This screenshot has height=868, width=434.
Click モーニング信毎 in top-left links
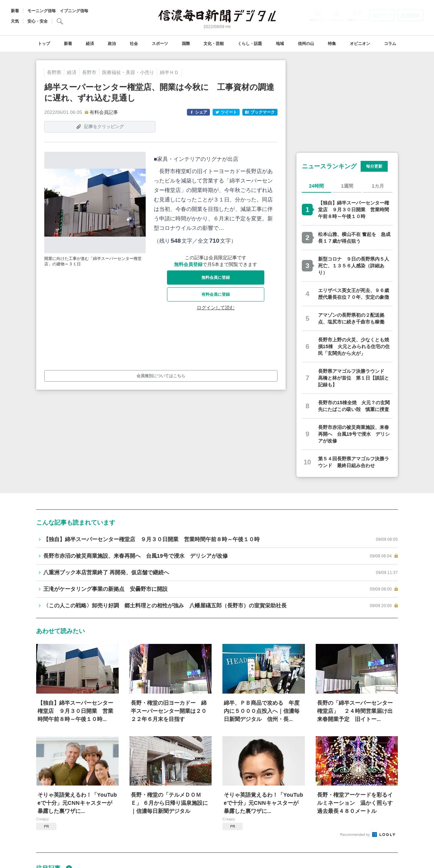click(x=42, y=11)
